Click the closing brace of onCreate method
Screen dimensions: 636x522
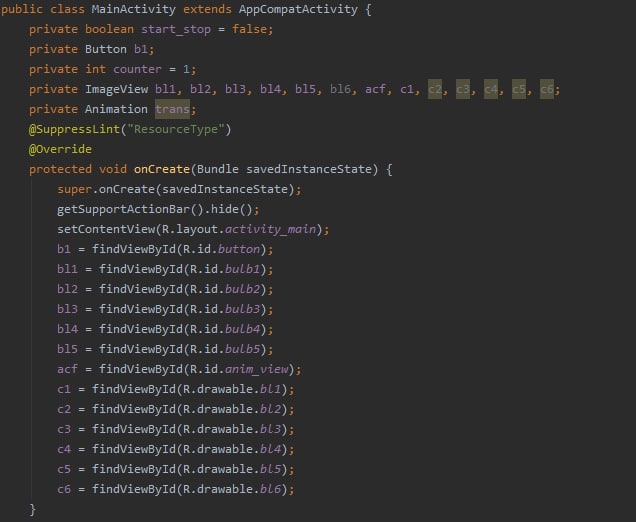[32, 509]
